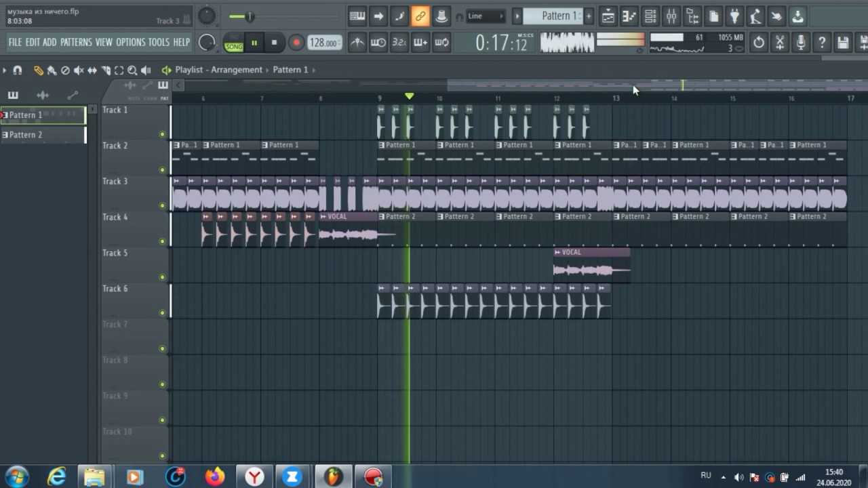Open the playlist window from toolbar
Image resolution: width=868 pixels, height=488 pixels.
click(608, 16)
